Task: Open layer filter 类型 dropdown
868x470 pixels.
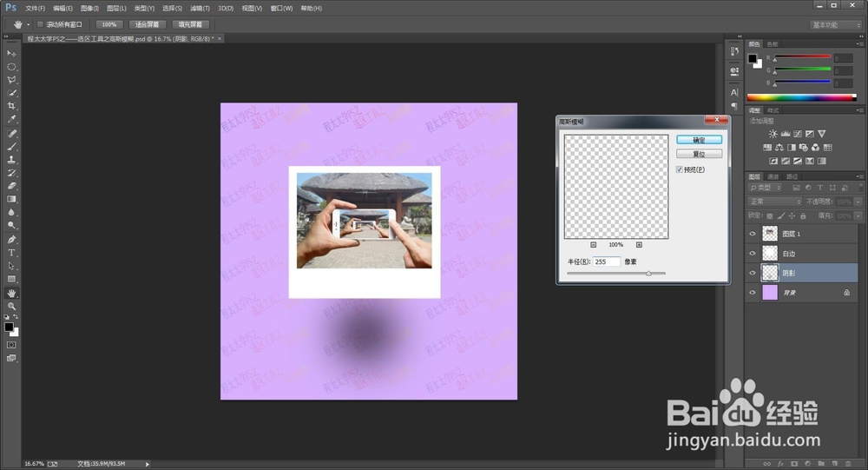Action: click(x=765, y=188)
